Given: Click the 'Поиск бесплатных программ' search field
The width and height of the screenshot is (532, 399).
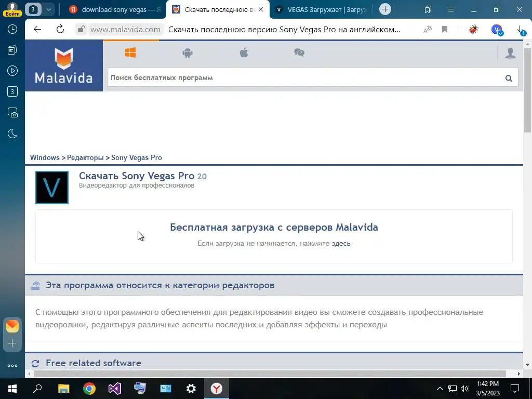Looking at the screenshot, I should click(305, 78).
